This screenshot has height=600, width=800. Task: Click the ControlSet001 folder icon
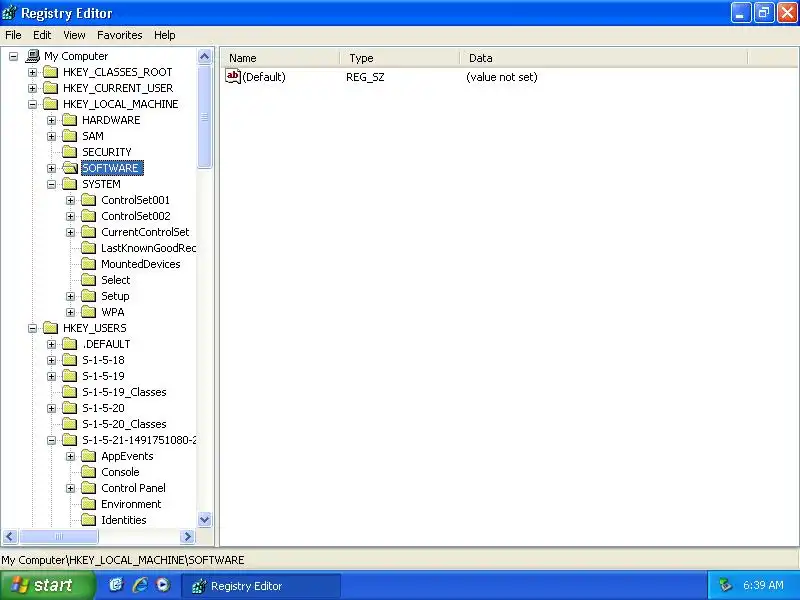(x=88, y=200)
